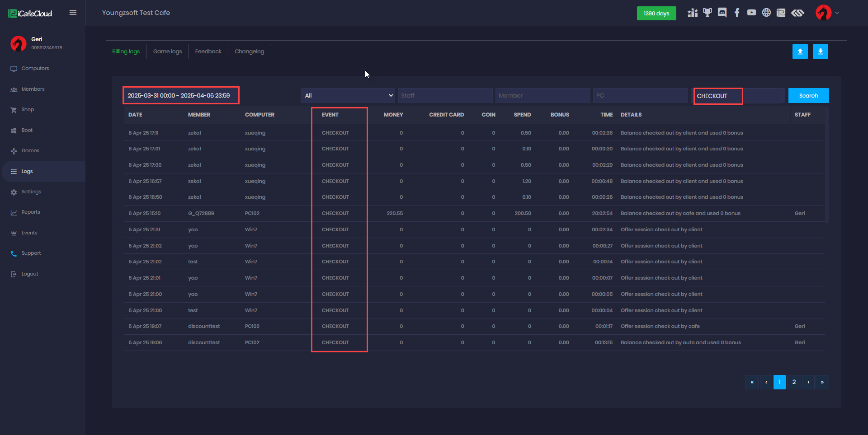The width and height of the screenshot is (868, 435).
Task: Click the Member filter input field
Action: 542,96
